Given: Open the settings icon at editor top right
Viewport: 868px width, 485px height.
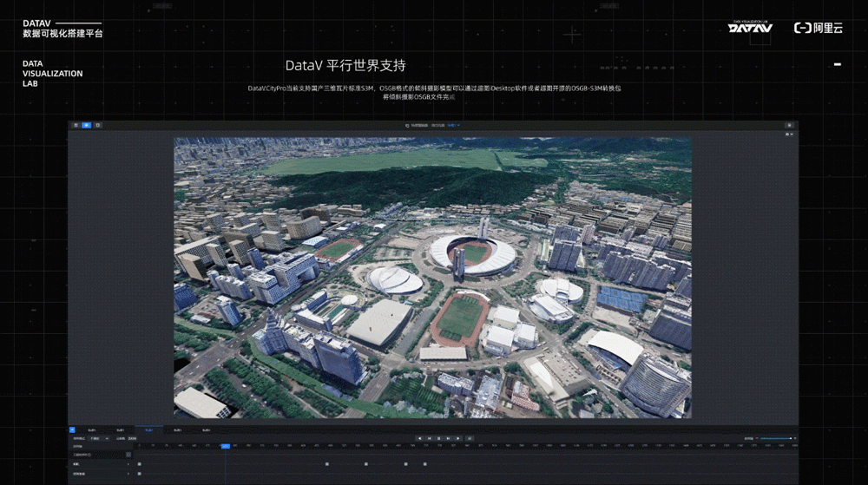Looking at the screenshot, I should click(788, 125).
